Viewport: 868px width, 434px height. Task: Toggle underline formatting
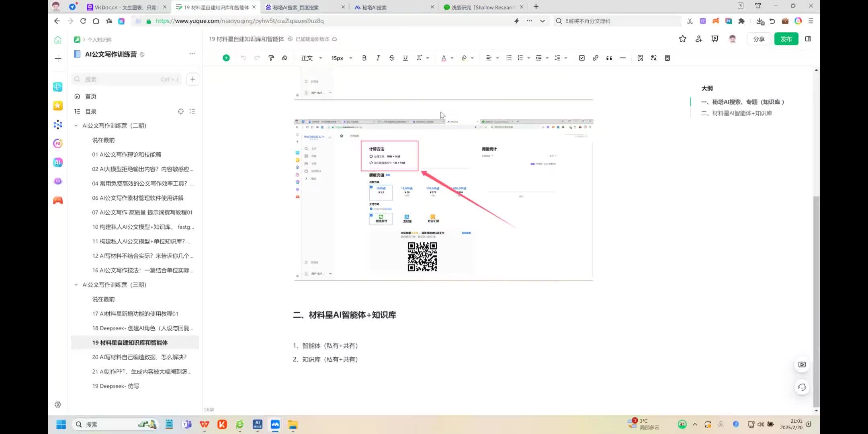tap(405, 58)
